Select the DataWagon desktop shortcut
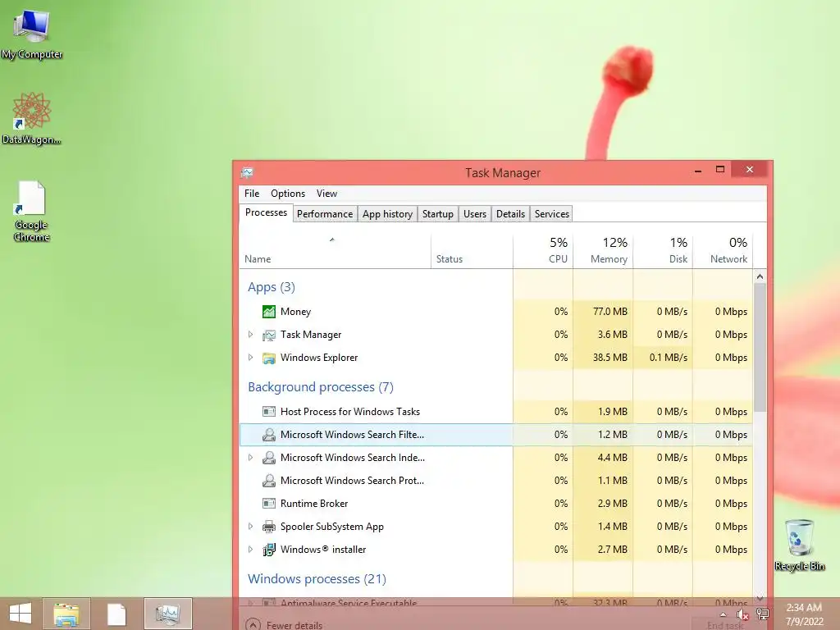This screenshot has width=840, height=630. pyautogui.click(x=32, y=119)
